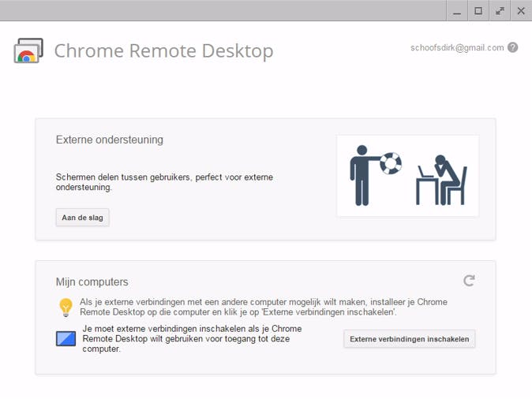
Task: Click the Chrome Remote Desktop logo icon
Action: [x=28, y=50]
